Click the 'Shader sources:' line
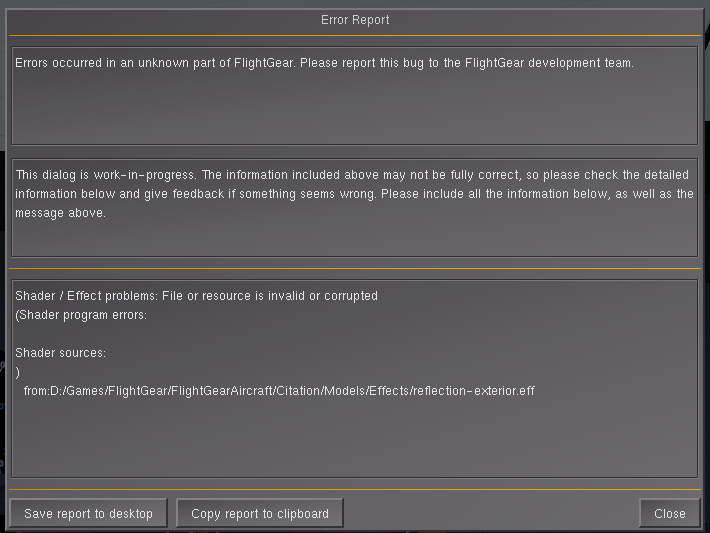710x533 pixels. tap(60, 353)
